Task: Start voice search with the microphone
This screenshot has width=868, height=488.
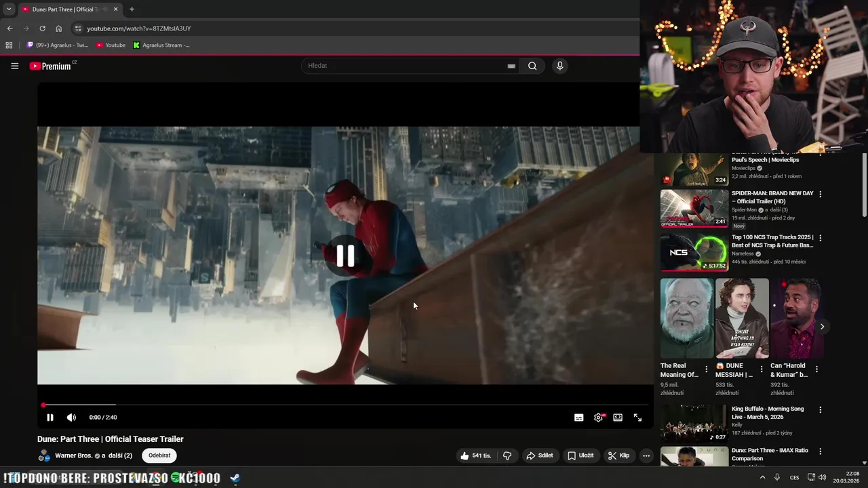Action: [x=559, y=66]
